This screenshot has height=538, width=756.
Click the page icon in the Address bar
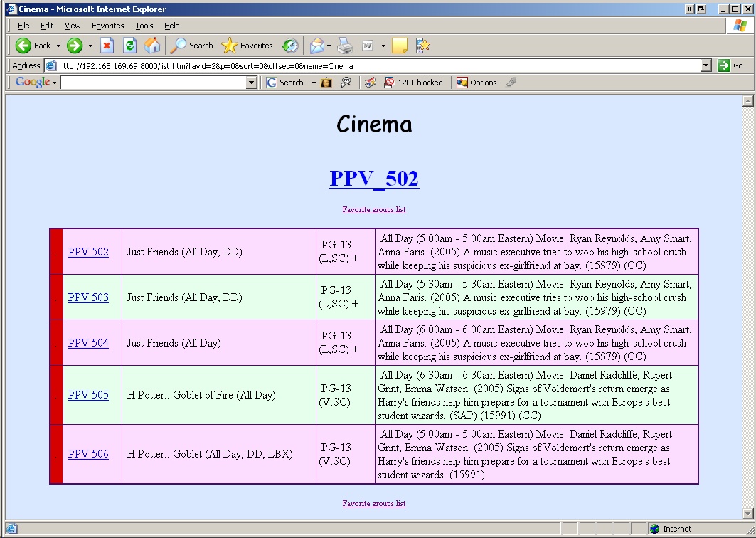[50, 65]
